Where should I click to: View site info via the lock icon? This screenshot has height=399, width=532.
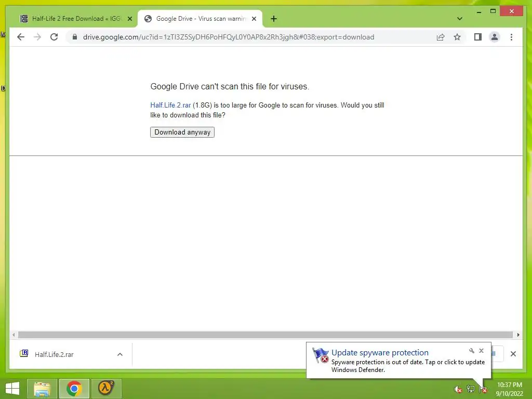tap(75, 37)
